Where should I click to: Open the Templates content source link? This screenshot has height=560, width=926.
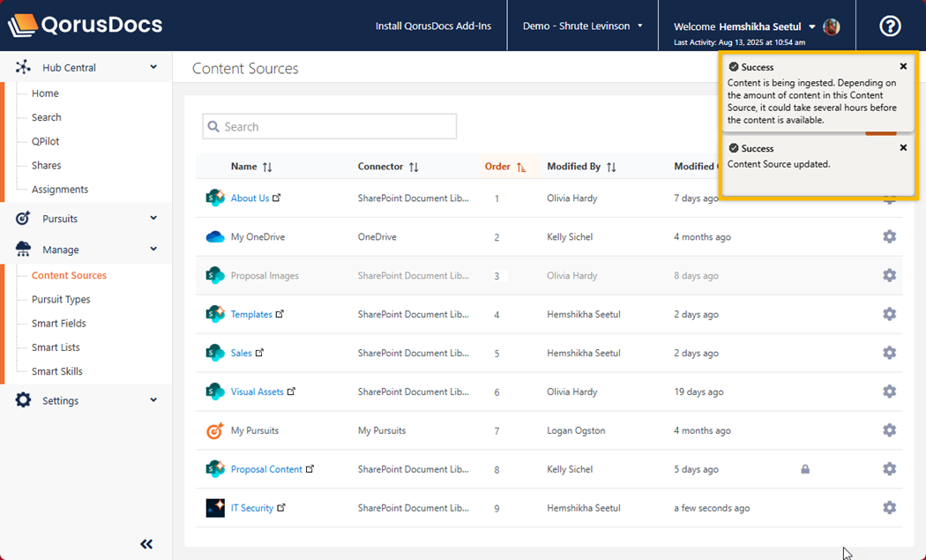tap(251, 315)
